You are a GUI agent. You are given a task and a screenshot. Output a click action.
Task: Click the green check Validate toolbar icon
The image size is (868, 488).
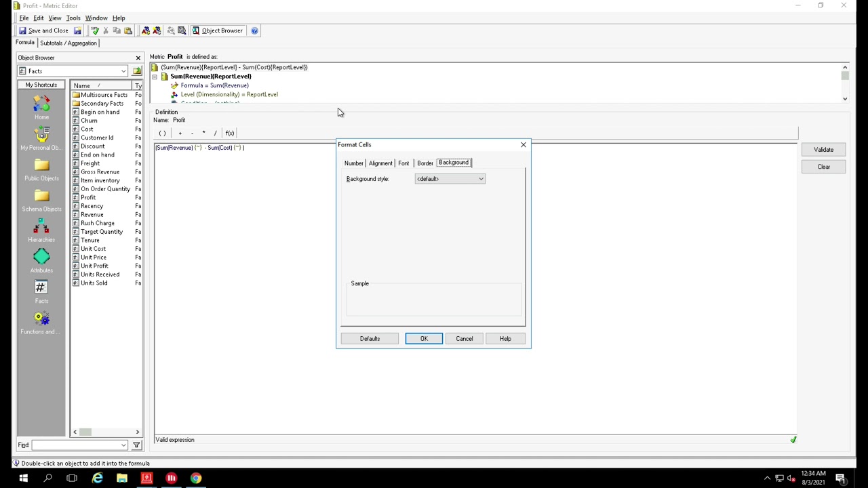click(95, 30)
